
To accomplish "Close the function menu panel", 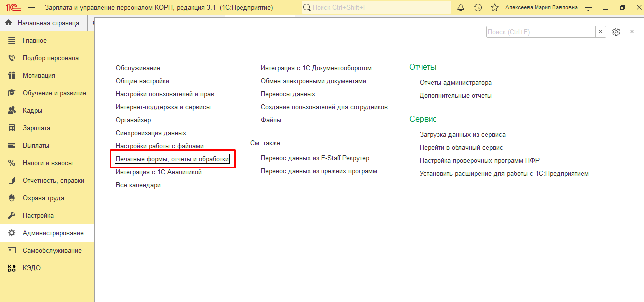I will point(632,32).
